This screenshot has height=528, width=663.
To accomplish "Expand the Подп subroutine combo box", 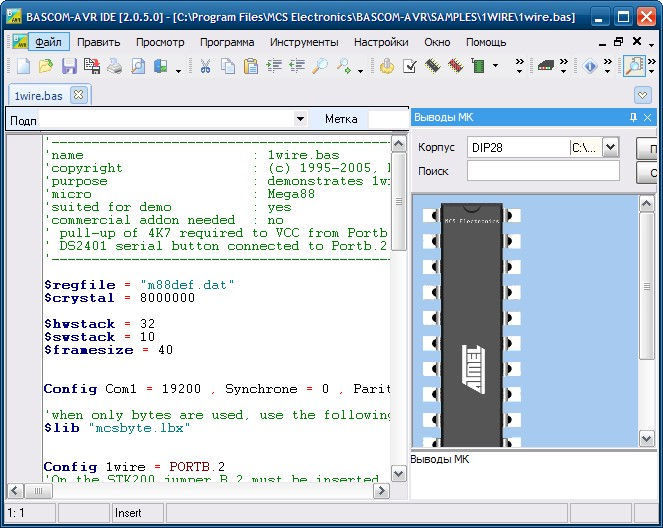I will point(300,119).
